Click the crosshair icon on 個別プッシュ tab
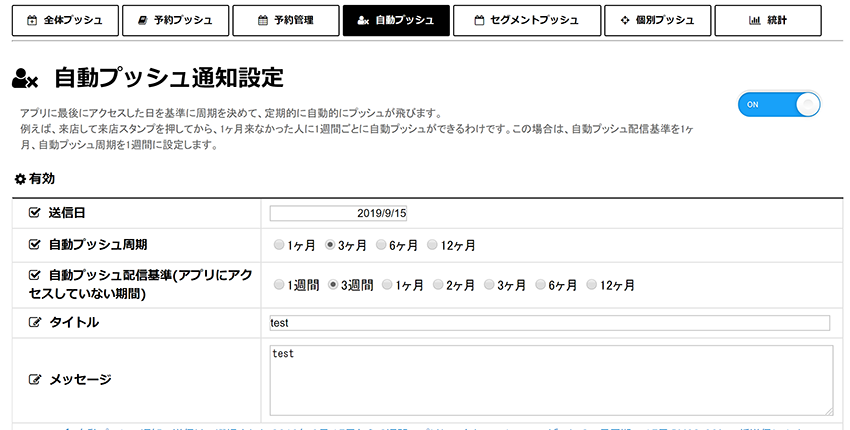Image resolution: width=850 pixels, height=430 pixels. tap(624, 21)
